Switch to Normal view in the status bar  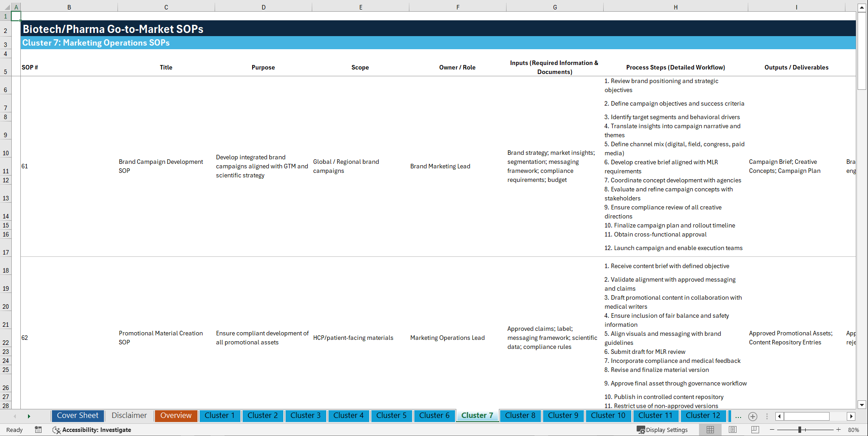coord(709,430)
